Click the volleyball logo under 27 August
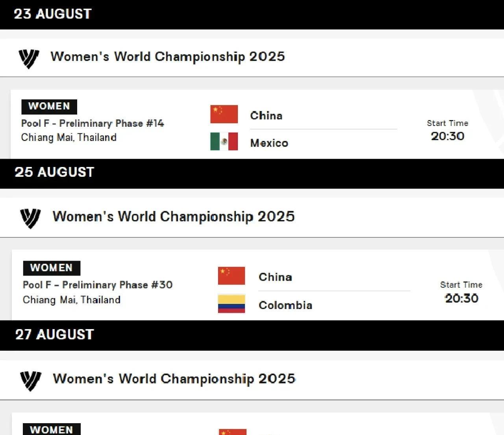The image size is (504, 435). 31,381
